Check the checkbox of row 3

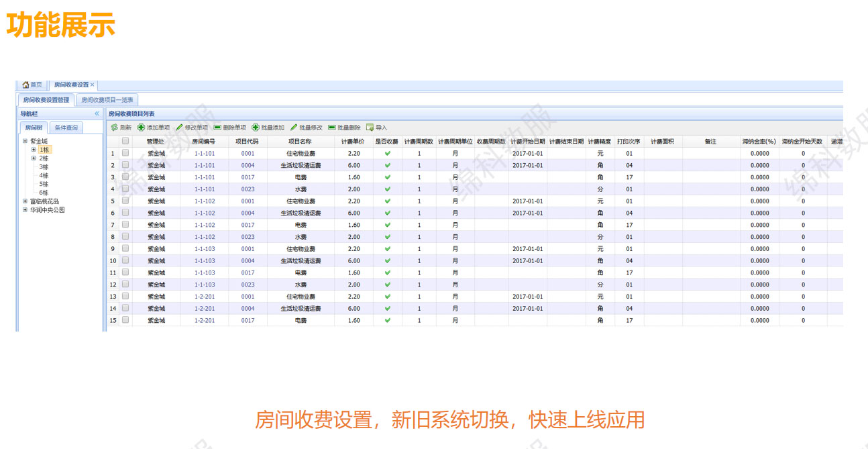coord(125,177)
